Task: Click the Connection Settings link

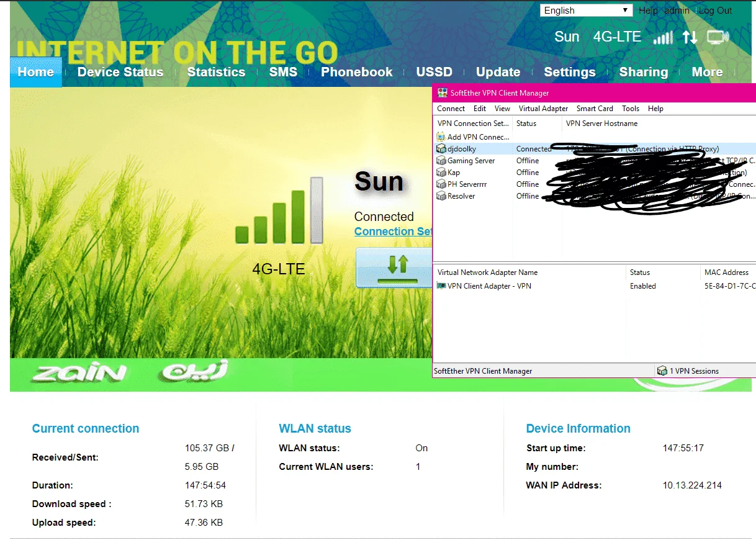Action: pos(393,232)
